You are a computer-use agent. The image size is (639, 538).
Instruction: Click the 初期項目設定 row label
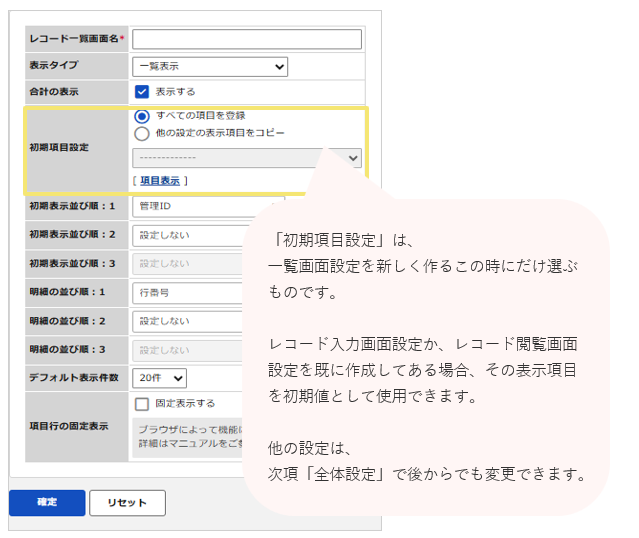coord(59,148)
